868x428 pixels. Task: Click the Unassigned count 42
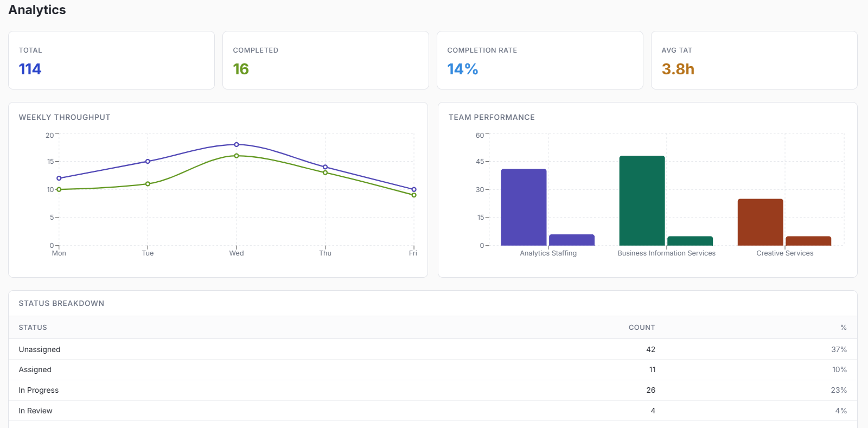(650, 349)
